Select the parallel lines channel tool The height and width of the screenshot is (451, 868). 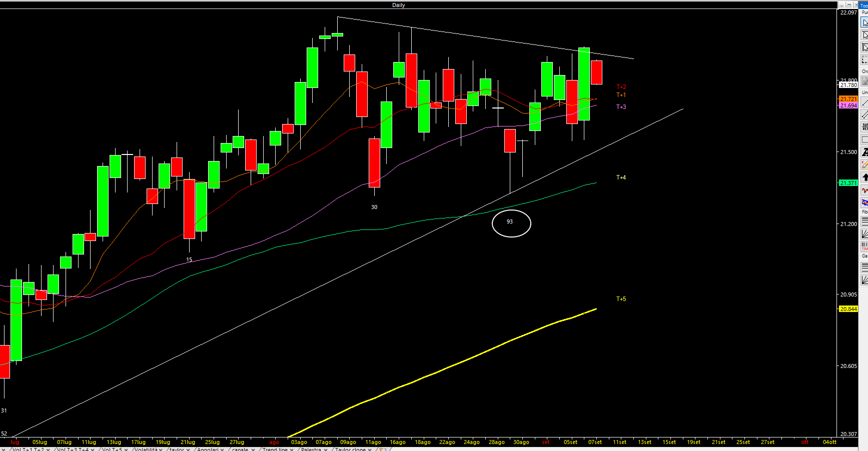(864, 115)
